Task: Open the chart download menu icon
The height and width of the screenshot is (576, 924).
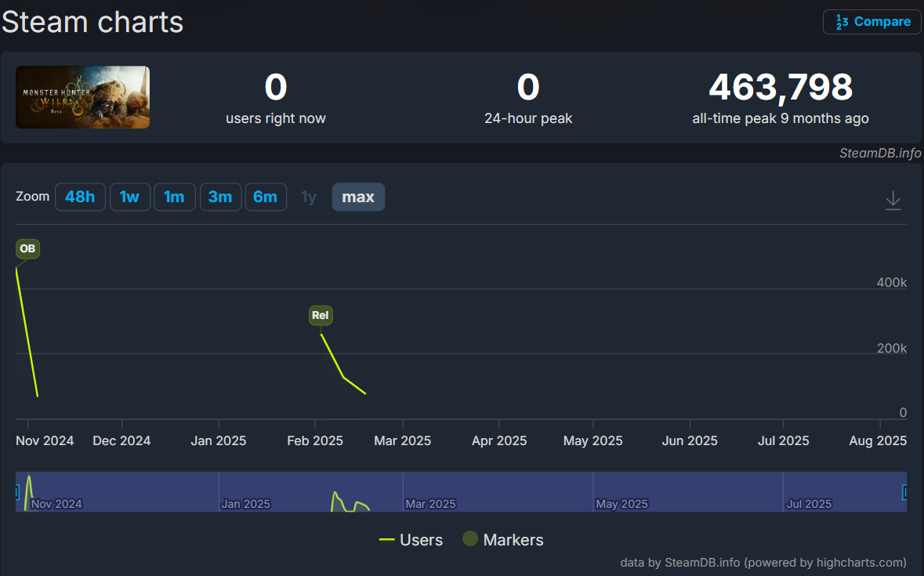Action: 893,201
